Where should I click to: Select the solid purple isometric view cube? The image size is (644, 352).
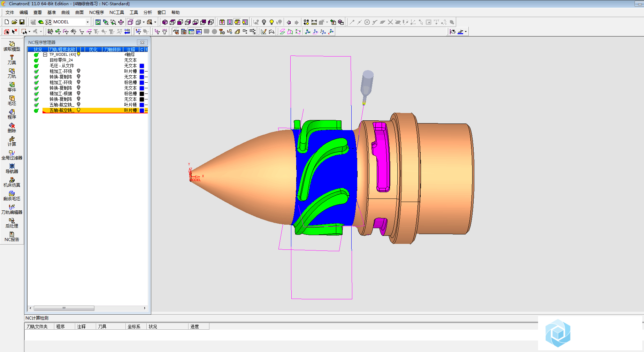pyautogui.click(x=165, y=22)
